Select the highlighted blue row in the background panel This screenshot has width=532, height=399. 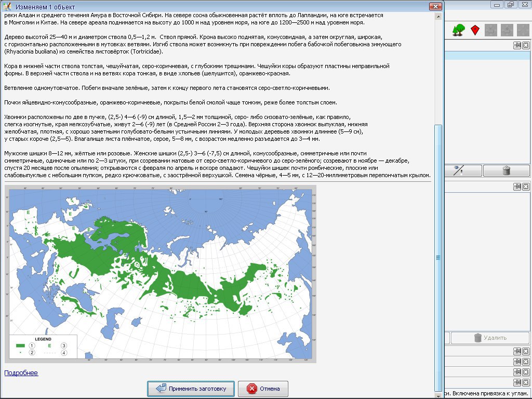point(487,56)
